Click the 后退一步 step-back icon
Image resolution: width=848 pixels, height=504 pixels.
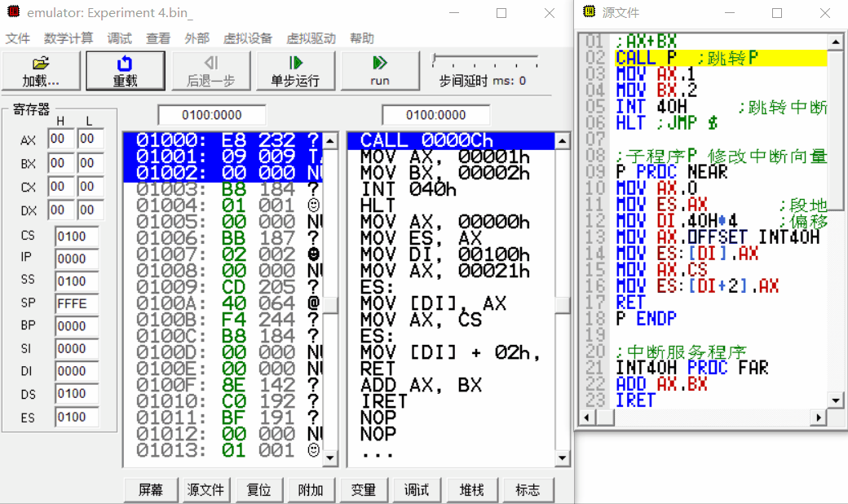210,63
